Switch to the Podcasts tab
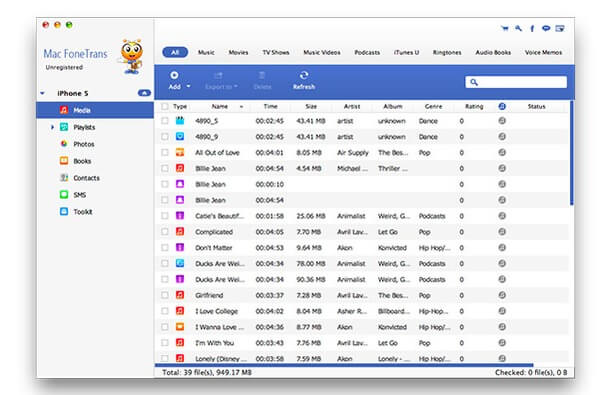The height and width of the screenshot is (395, 600). (367, 52)
